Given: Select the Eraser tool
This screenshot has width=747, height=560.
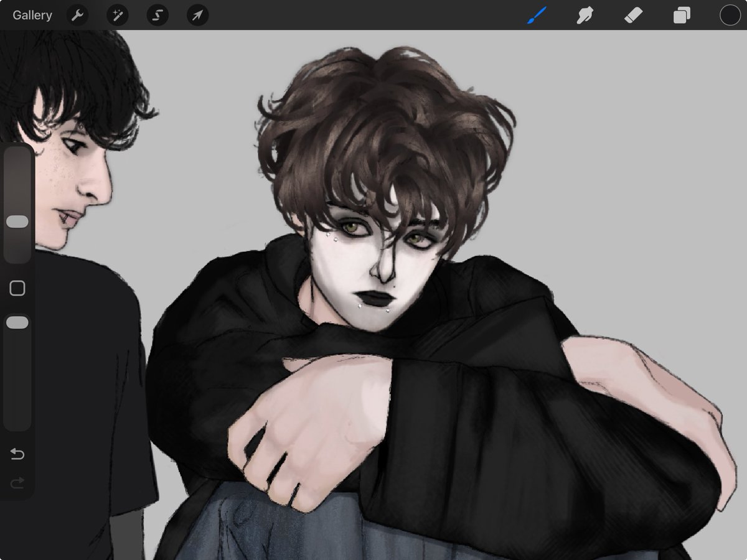Looking at the screenshot, I should (x=633, y=16).
